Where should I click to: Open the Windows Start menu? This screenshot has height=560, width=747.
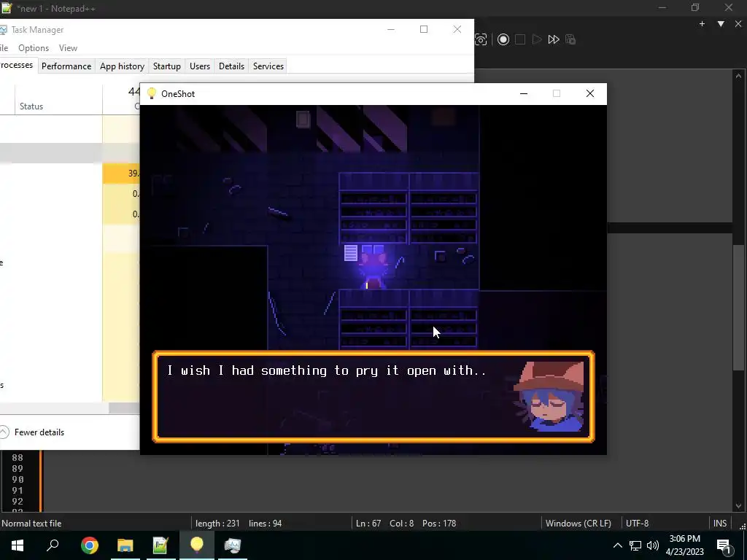click(x=18, y=545)
